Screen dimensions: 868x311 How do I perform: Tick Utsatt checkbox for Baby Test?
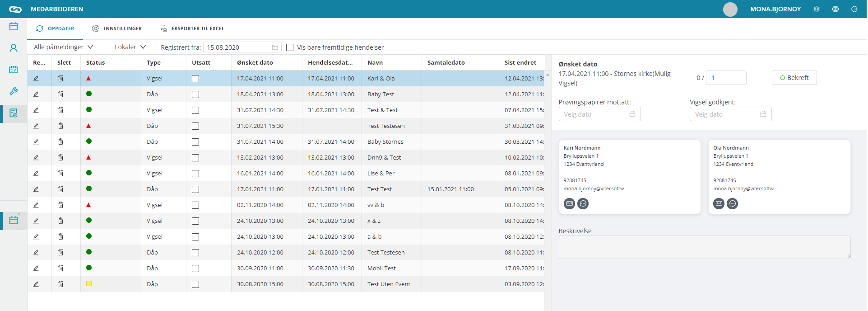[195, 94]
